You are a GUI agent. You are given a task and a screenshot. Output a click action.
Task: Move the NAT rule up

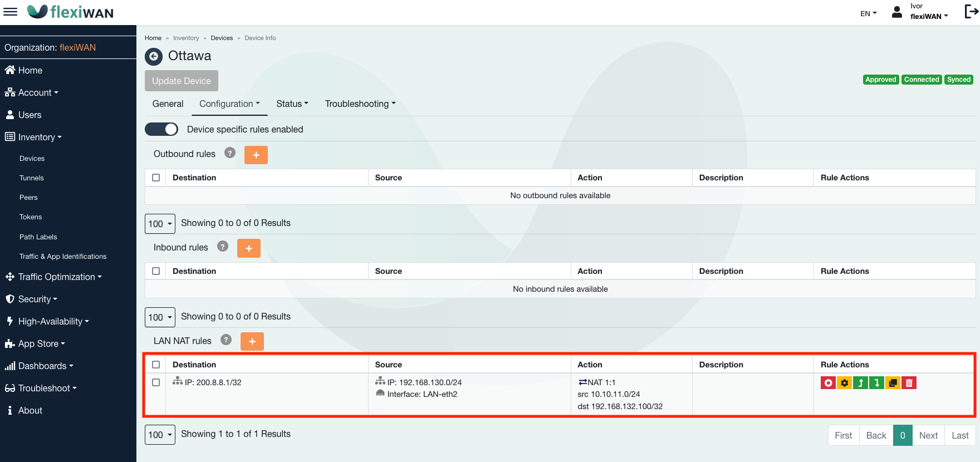[860, 383]
